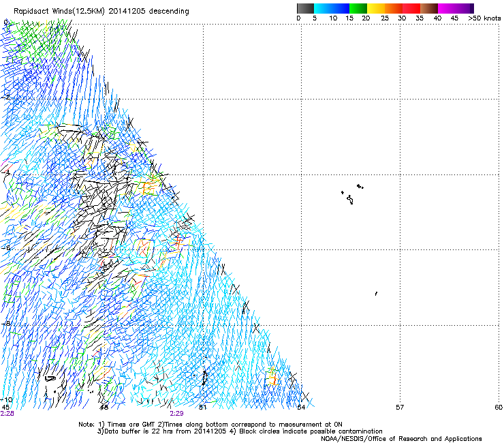Viewport: 504px width, 443px height.
Task: Click the legend scale label '45'
Action: click(454, 18)
